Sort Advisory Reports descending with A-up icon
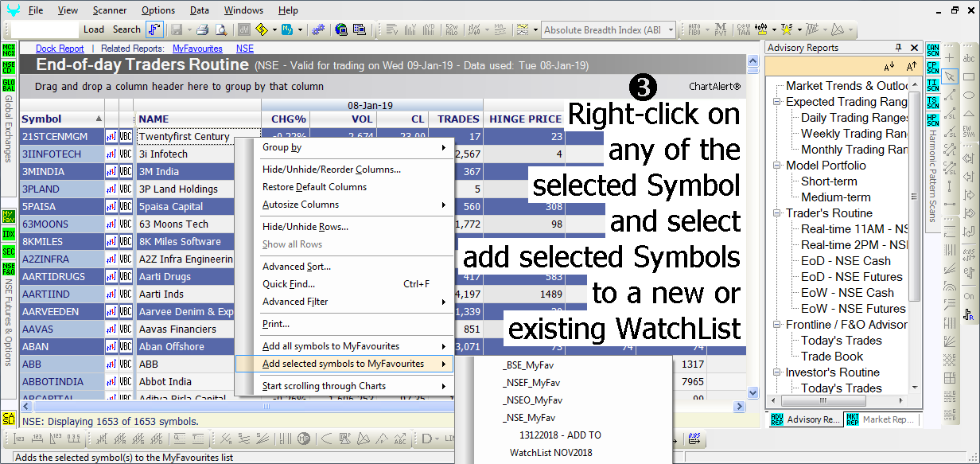The height and width of the screenshot is (464, 980). tap(912, 66)
